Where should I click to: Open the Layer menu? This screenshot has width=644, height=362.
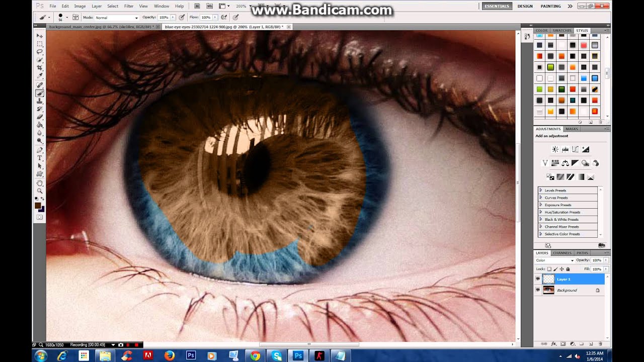(x=97, y=6)
